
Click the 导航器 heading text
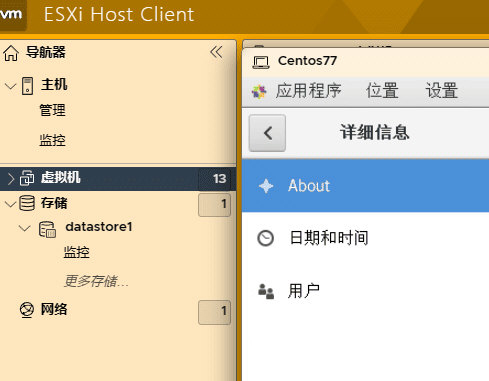tap(46, 52)
